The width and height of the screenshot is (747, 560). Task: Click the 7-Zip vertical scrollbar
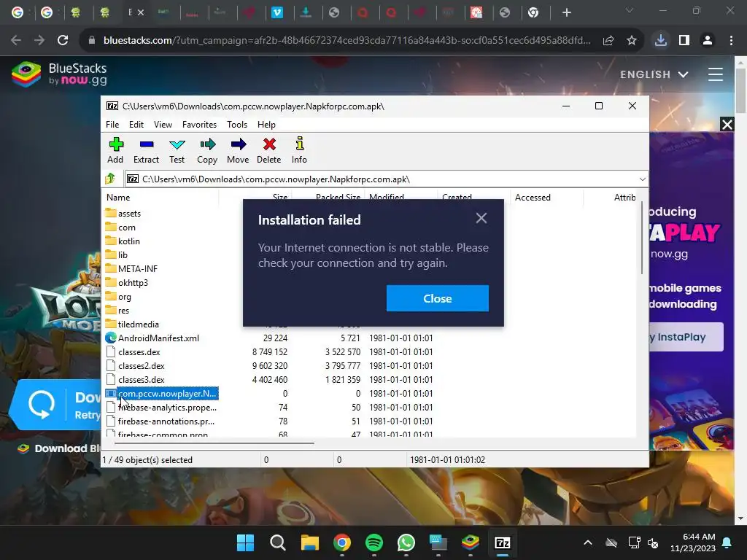[x=642, y=238]
